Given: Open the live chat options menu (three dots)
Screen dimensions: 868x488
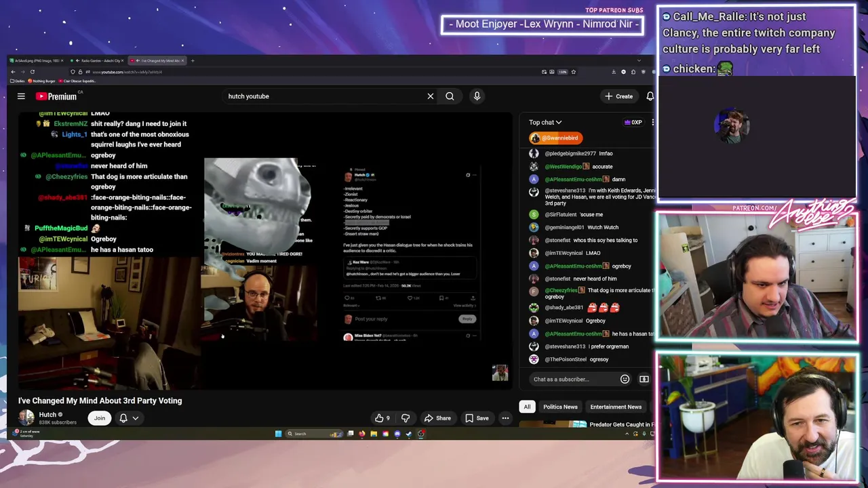Looking at the screenshot, I should pyautogui.click(x=652, y=123).
